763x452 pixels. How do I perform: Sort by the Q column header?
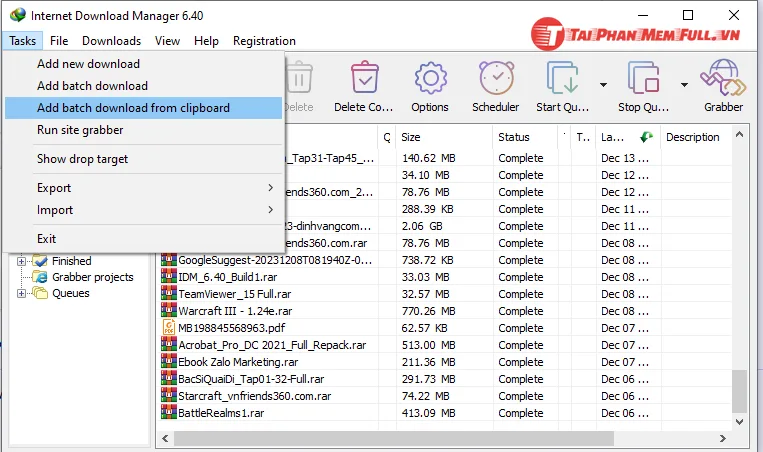point(387,137)
